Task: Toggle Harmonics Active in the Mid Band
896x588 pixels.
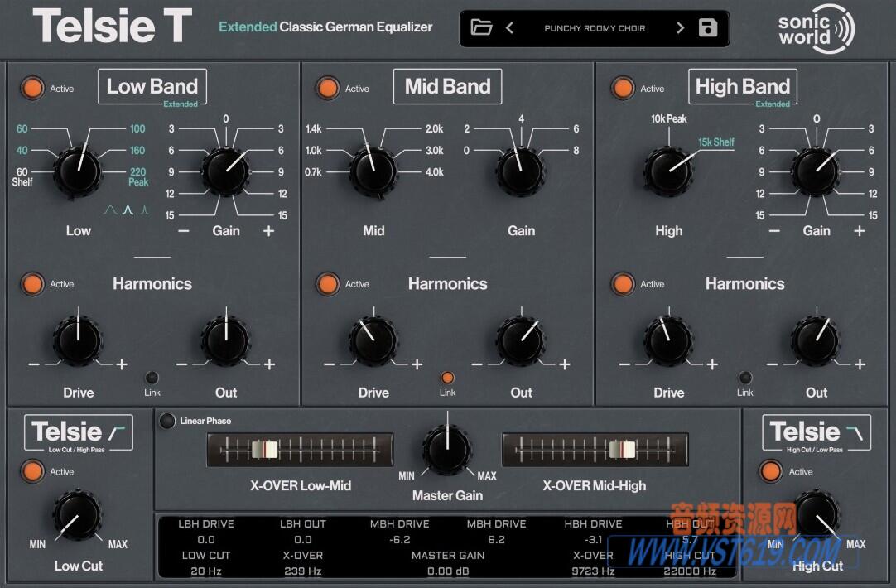Action: [327, 284]
